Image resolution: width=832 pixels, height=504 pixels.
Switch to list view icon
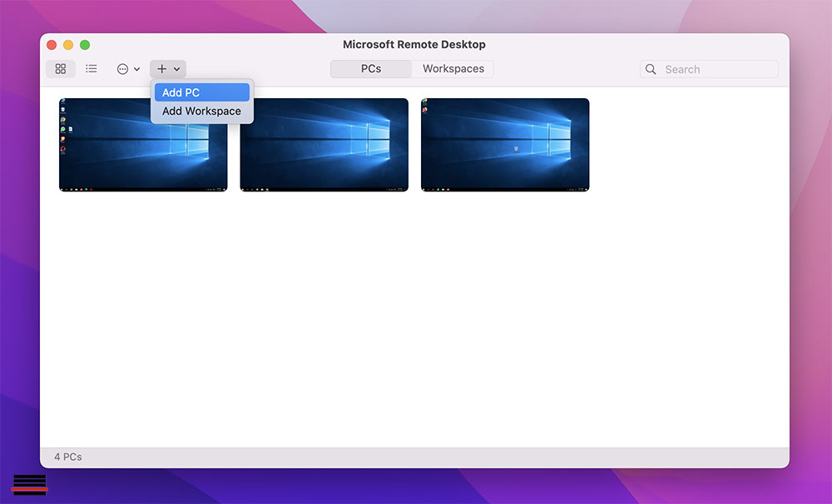tap(92, 69)
